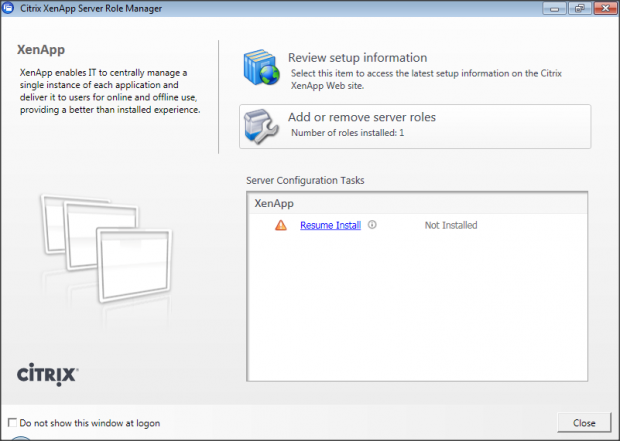The image size is (620, 441).
Task: Open Review setup information heading
Action: (x=357, y=57)
